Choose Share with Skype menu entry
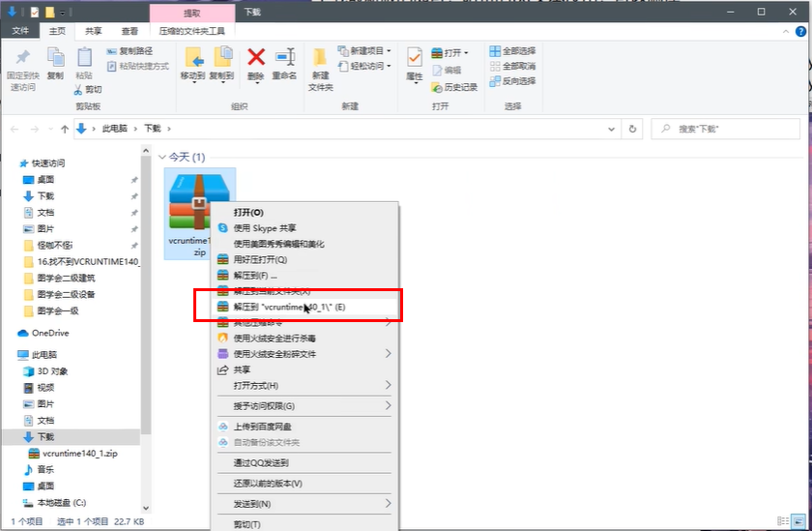Image resolution: width=812 pixels, height=531 pixels. (304, 228)
